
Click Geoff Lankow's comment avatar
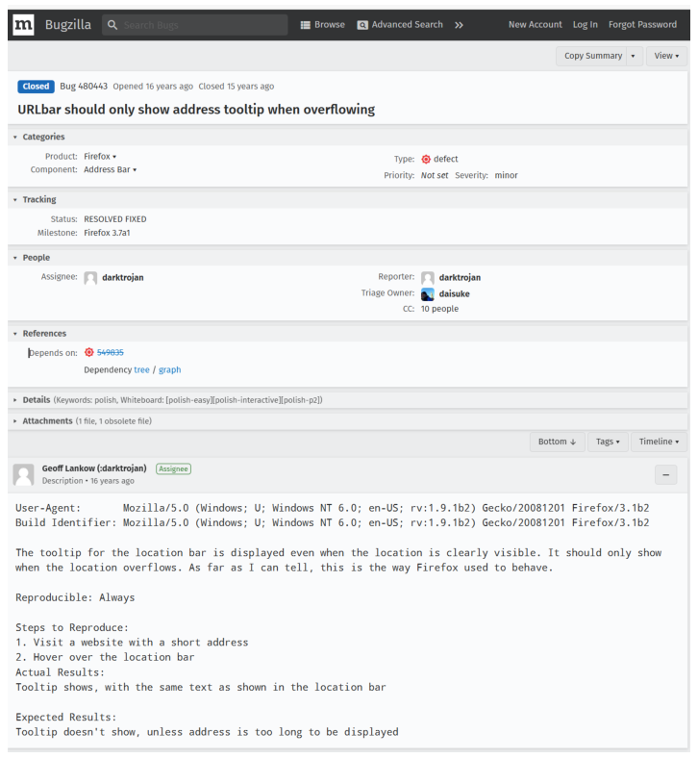[24, 474]
